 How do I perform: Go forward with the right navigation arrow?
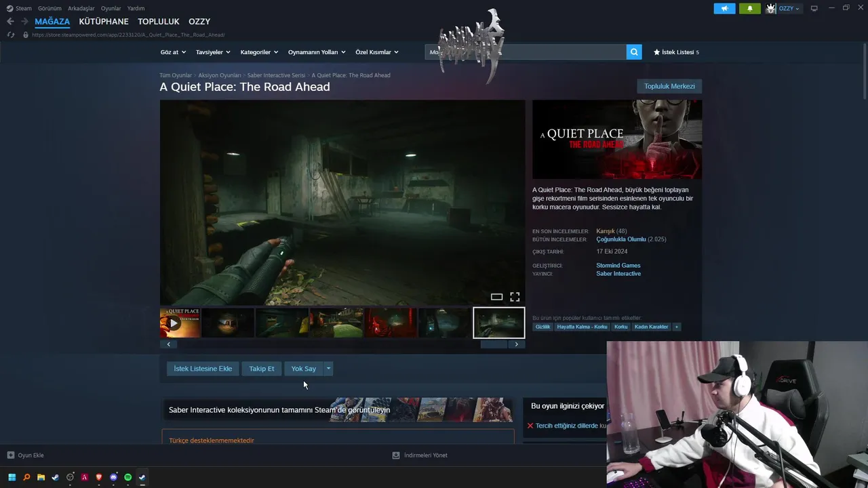[x=25, y=22]
